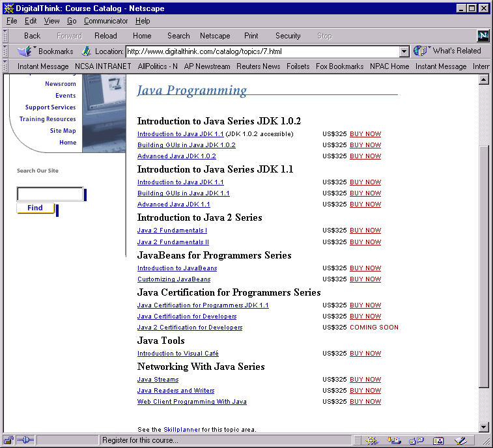Click the Reuters News personal toolbar bookmark
The height and width of the screenshot is (448, 493).
point(258,66)
